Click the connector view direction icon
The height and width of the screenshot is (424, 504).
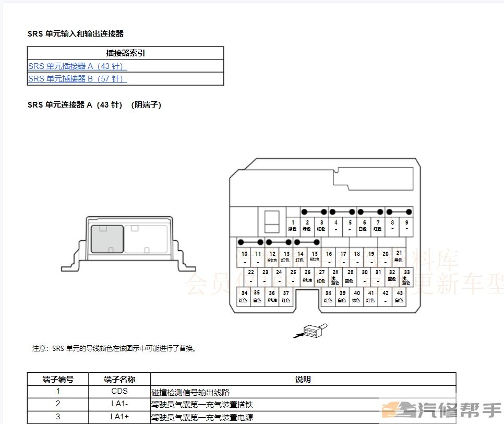[x=310, y=331]
